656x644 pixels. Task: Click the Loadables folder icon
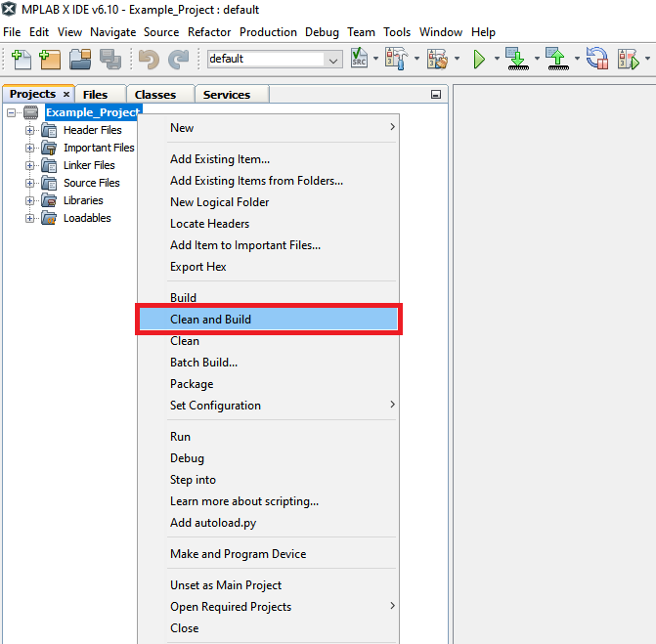tap(49, 218)
